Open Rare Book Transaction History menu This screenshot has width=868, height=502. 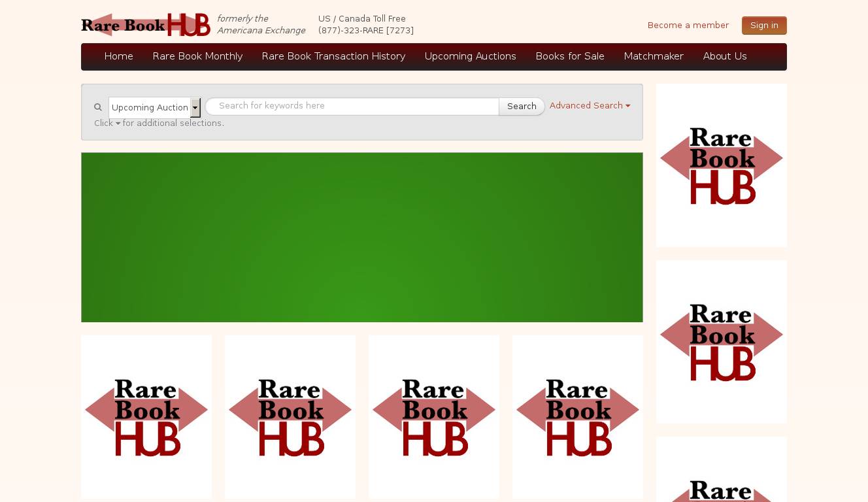pyautogui.click(x=333, y=56)
